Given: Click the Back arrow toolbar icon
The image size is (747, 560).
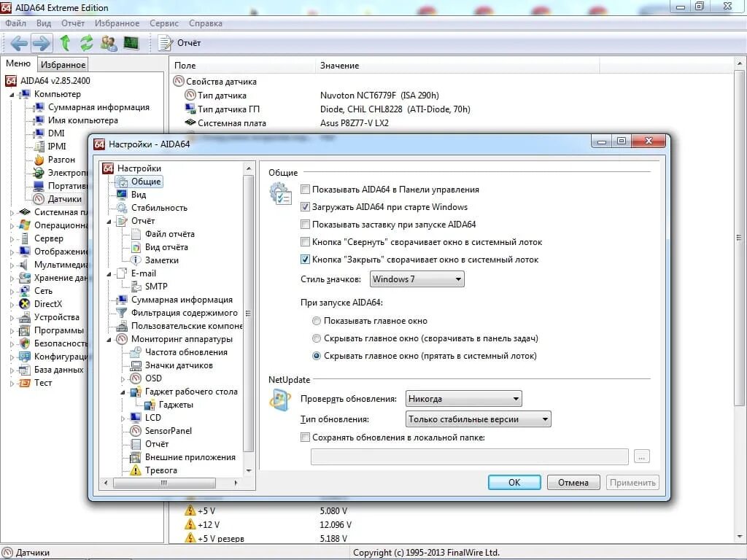Looking at the screenshot, I should (x=19, y=43).
